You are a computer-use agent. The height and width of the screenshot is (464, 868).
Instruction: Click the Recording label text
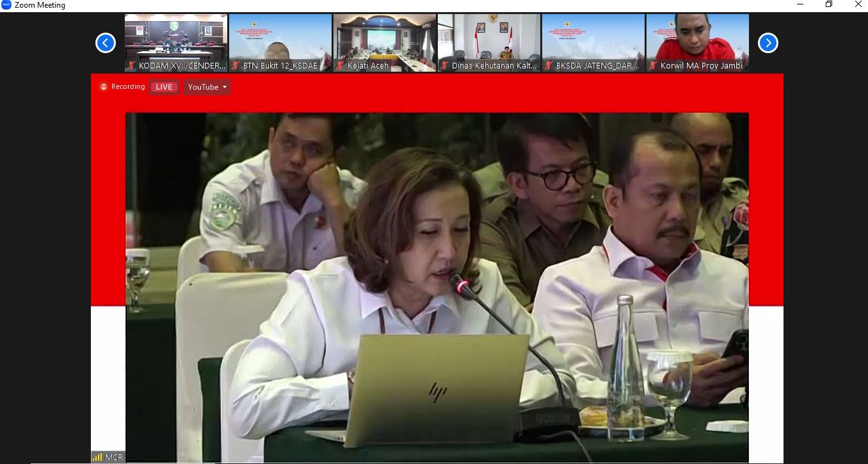(128, 87)
